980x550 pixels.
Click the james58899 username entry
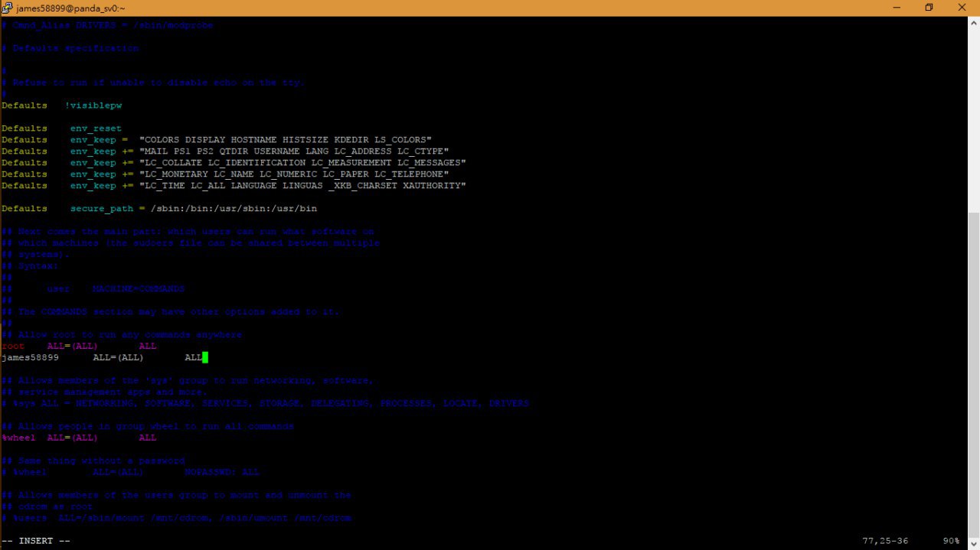[30, 357]
